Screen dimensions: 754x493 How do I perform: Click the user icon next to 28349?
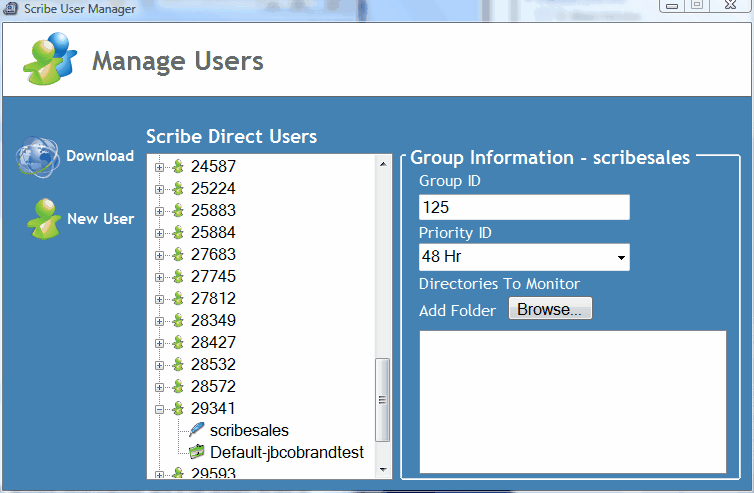point(178,321)
